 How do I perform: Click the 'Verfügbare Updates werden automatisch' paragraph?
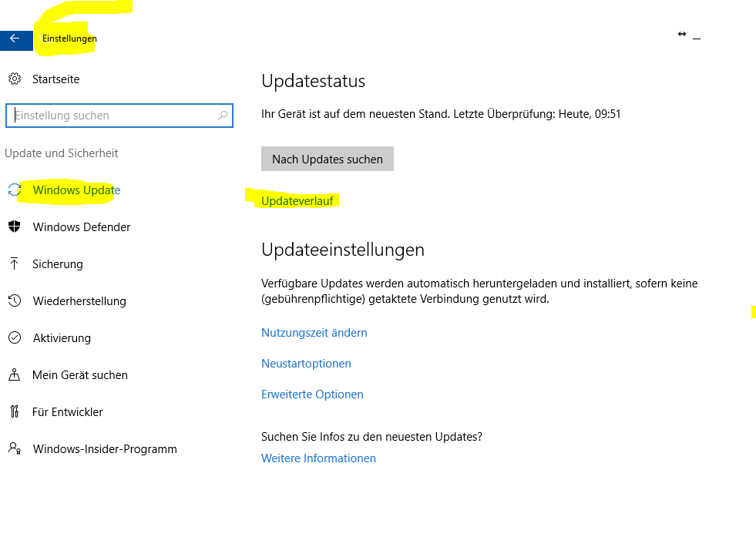pyautogui.click(x=480, y=291)
